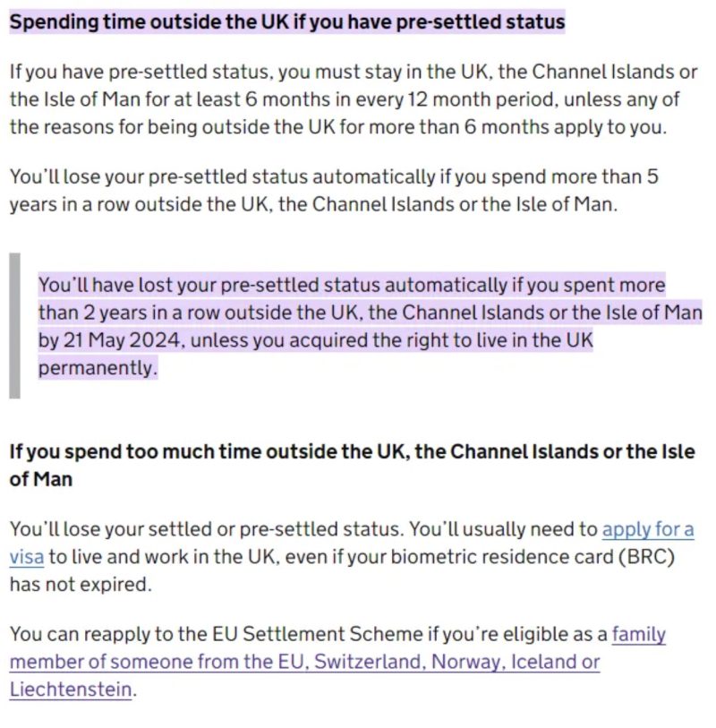716x728 pixels.
Task: Click the grey vertical inset bar
Action: pyautogui.click(x=15, y=325)
